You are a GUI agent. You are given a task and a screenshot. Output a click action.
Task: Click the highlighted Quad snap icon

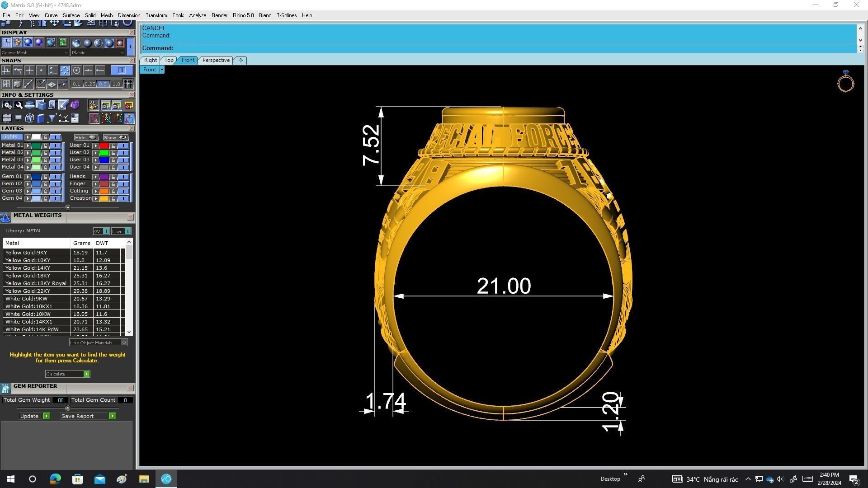[x=65, y=70]
